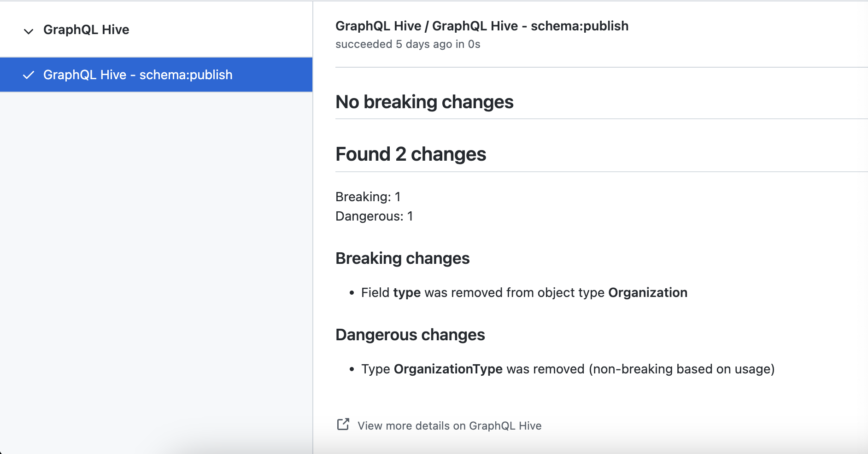This screenshot has width=868, height=454.
Task: Select GraphQL Hive - schema:publish check run
Action: pos(138,75)
